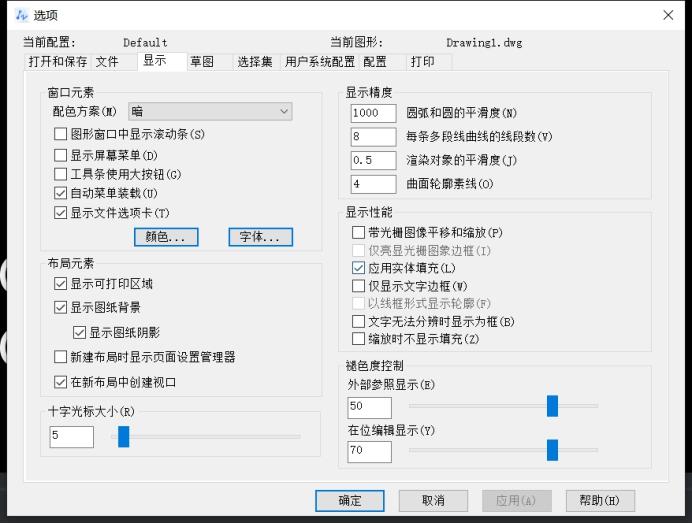Click the 曲面轮廓素线 input field
Viewport: 692px width, 524px height.
(x=373, y=184)
